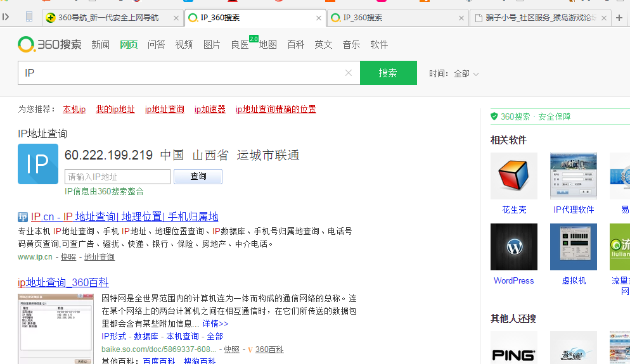Close the active IP_360搜索 tab

point(319,18)
